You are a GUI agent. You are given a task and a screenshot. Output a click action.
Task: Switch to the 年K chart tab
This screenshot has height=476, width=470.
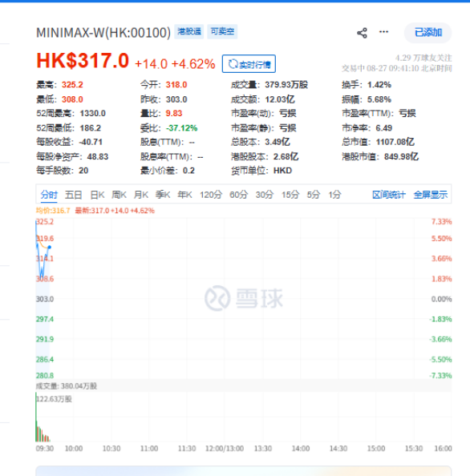point(184,195)
